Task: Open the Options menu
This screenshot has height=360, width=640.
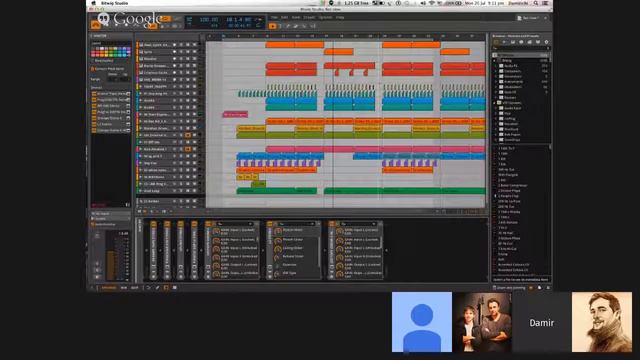Action: pyautogui.click(x=325, y=18)
